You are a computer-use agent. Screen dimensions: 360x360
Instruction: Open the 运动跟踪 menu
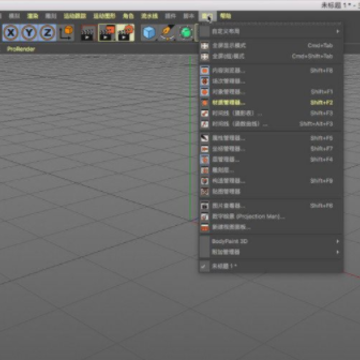click(x=75, y=16)
